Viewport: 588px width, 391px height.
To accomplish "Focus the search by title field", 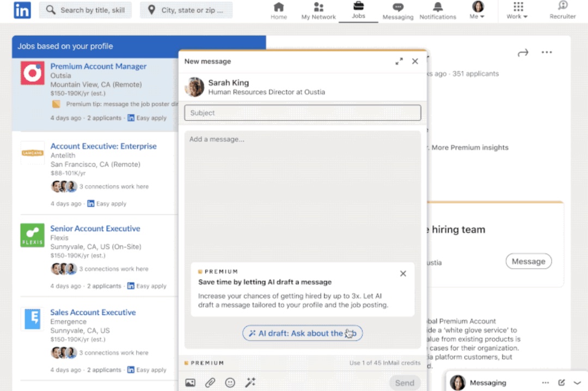I will tap(85, 10).
